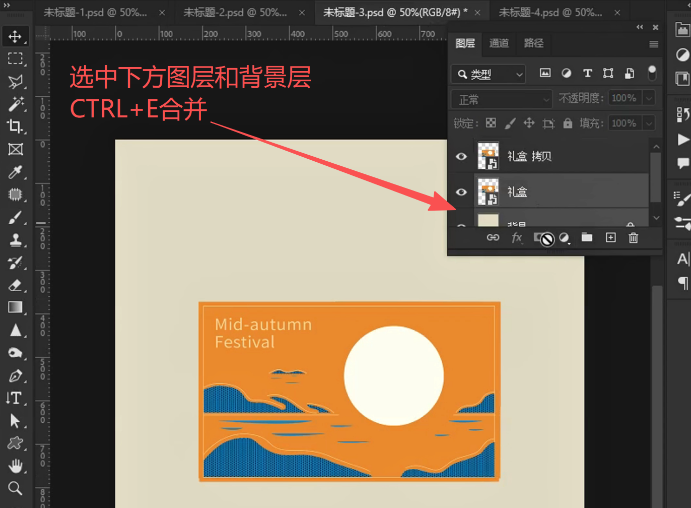Screen dimensions: 691x508
Task: Toggle prevent artboard auto-nesting lock
Action: (x=548, y=123)
